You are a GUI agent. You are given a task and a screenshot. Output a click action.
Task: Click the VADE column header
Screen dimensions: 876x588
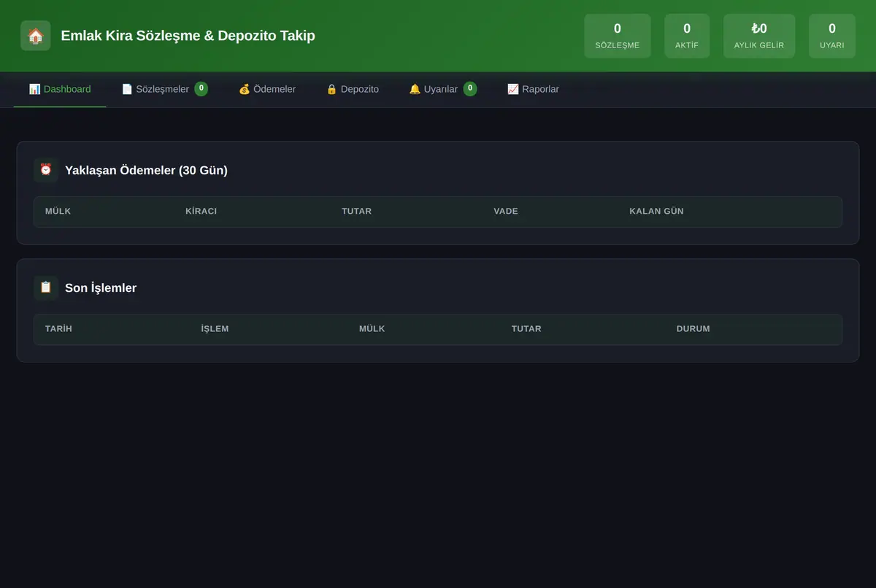506,212
